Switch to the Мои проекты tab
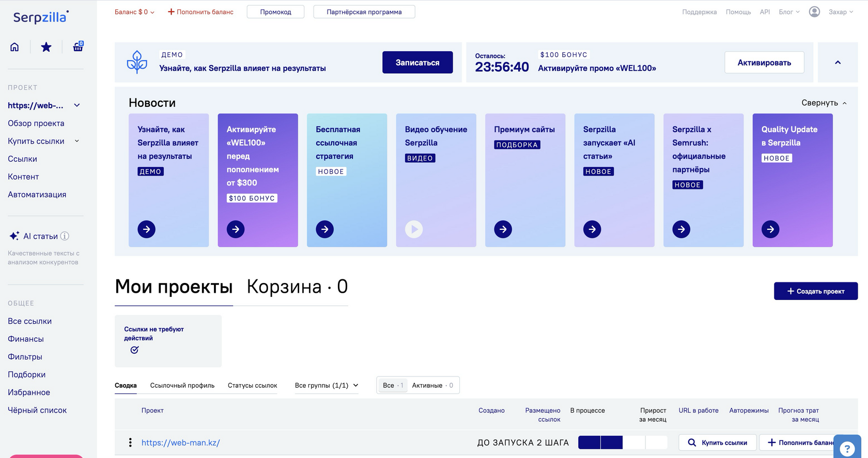The width and height of the screenshot is (868, 458). [174, 287]
